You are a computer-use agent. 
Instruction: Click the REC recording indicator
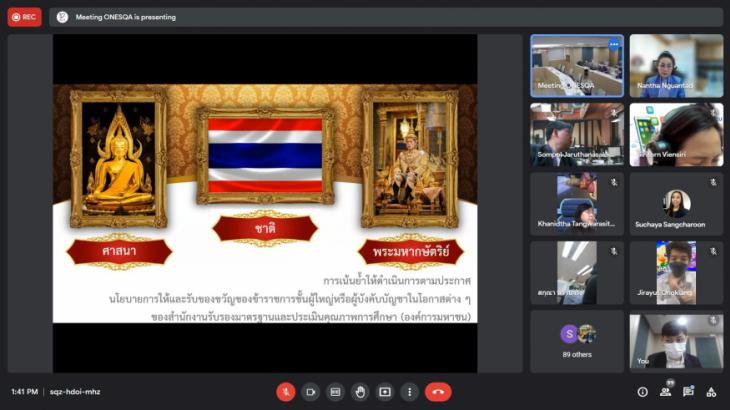(x=24, y=17)
